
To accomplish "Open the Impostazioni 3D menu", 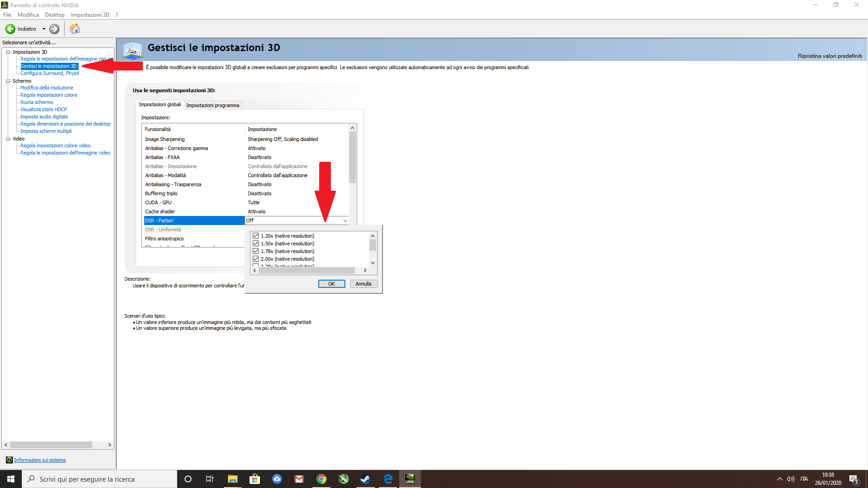I will [90, 15].
